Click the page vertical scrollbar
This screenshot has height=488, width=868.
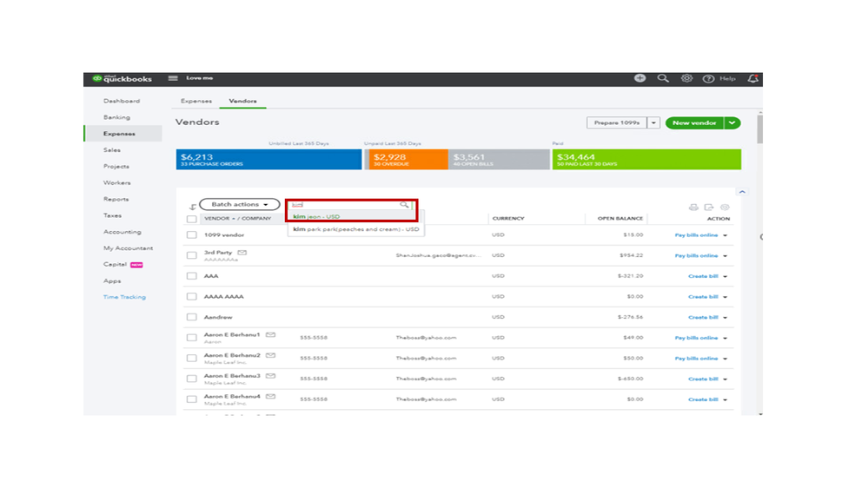point(760,129)
